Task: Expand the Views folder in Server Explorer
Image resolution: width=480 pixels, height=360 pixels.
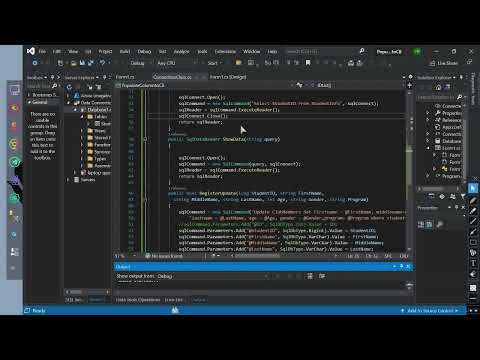Action: [82, 131]
